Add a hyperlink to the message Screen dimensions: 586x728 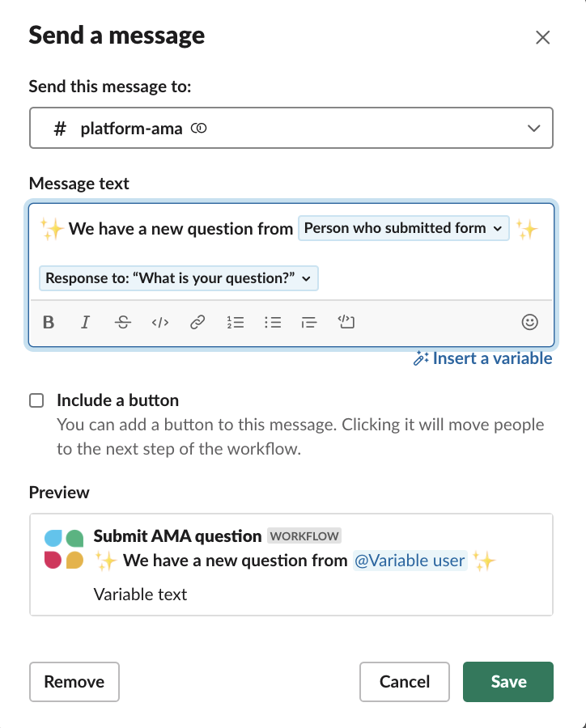tap(197, 322)
